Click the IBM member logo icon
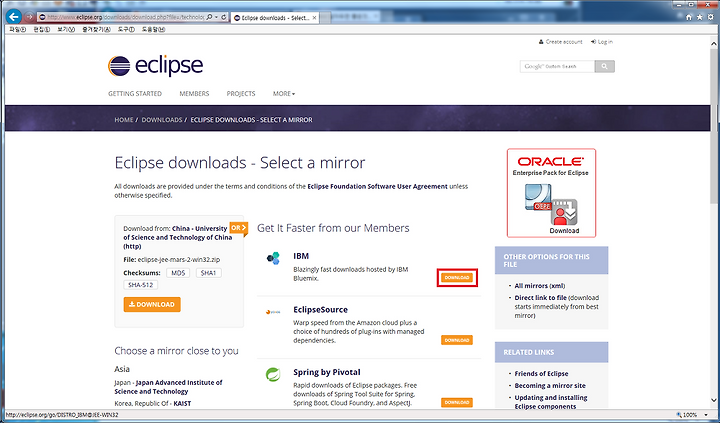The image size is (720, 423). tap(273, 258)
